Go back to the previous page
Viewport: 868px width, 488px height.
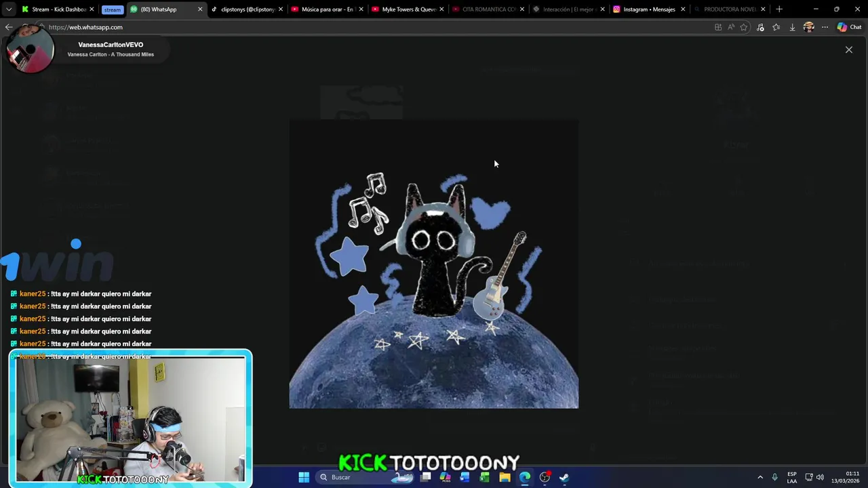point(8,27)
